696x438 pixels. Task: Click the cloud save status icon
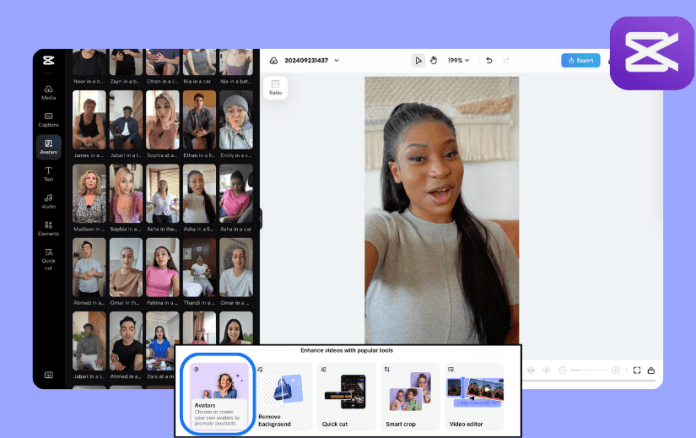coord(274,60)
